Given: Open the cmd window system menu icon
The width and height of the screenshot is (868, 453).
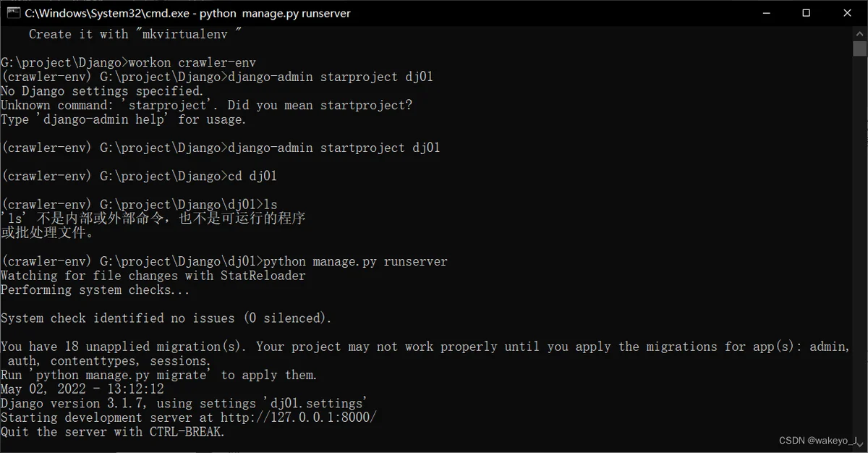Looking at the screenshot, I should point(13,12).
